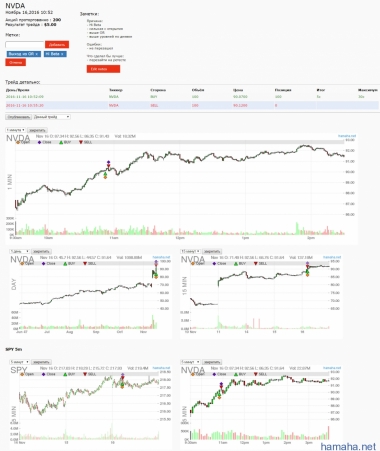Click Close legend icon on SPY chart
Viewport: 380px width, 451px height.
(43, 374)
